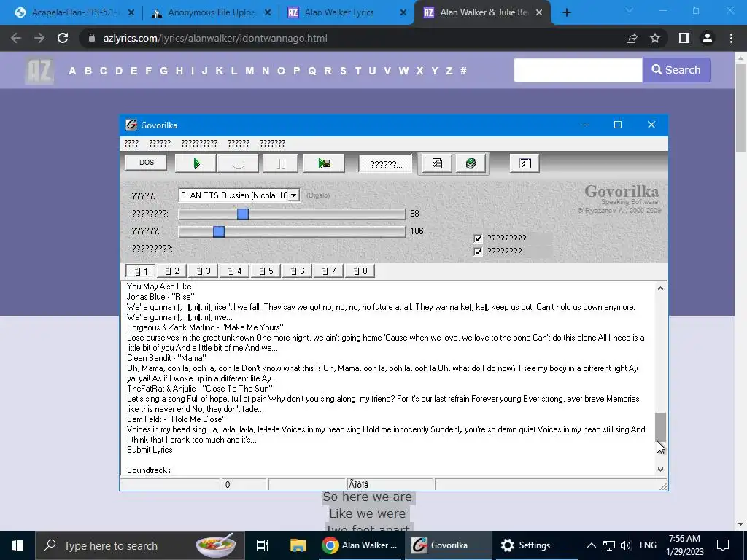Switch to text tab 5
Screen dimensions: 747x560
[266, 271]
